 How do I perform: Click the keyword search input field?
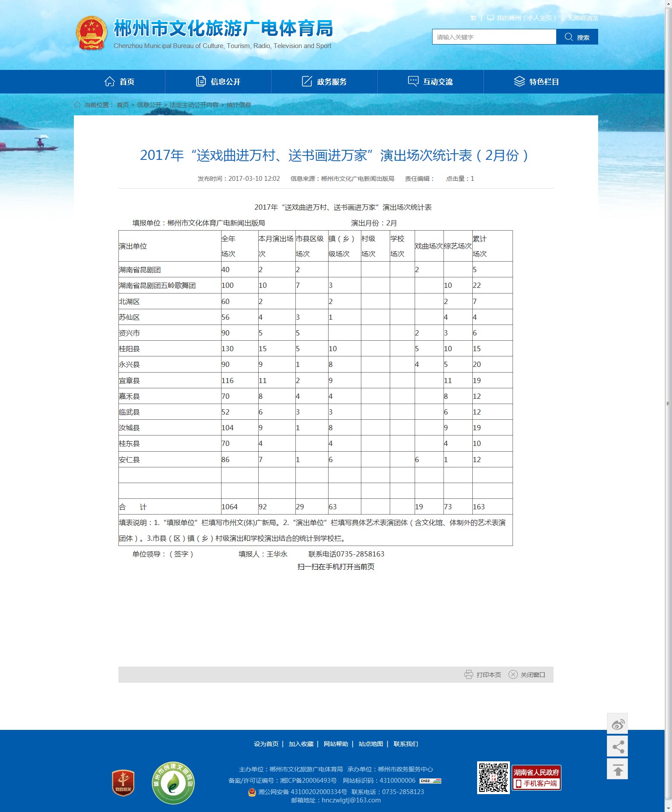tap(494, 37)
